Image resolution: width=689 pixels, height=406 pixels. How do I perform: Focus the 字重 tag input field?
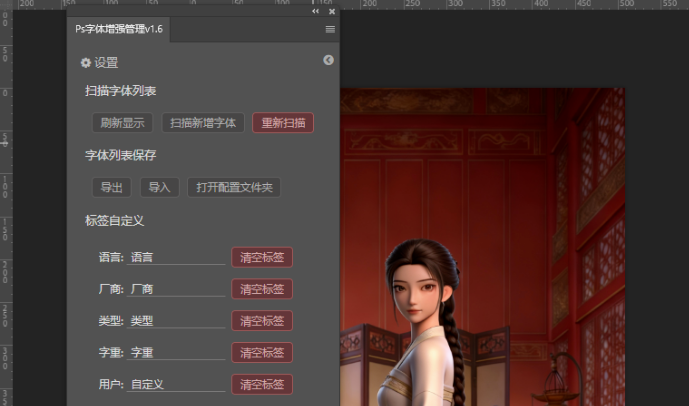click(177, 353)
